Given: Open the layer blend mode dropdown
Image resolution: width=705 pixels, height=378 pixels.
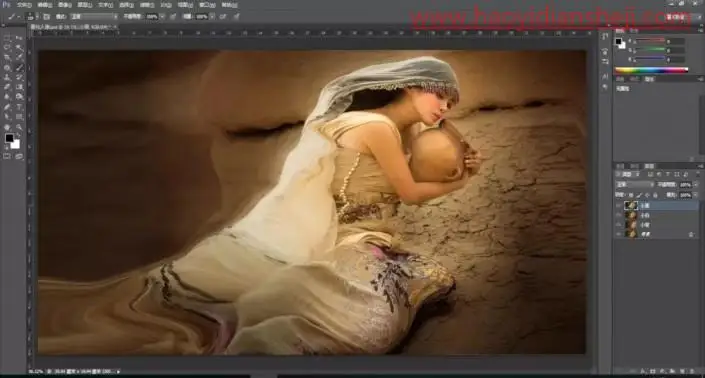Looking at the screenshot, I should pyautogui.click(x=634, y=185).
